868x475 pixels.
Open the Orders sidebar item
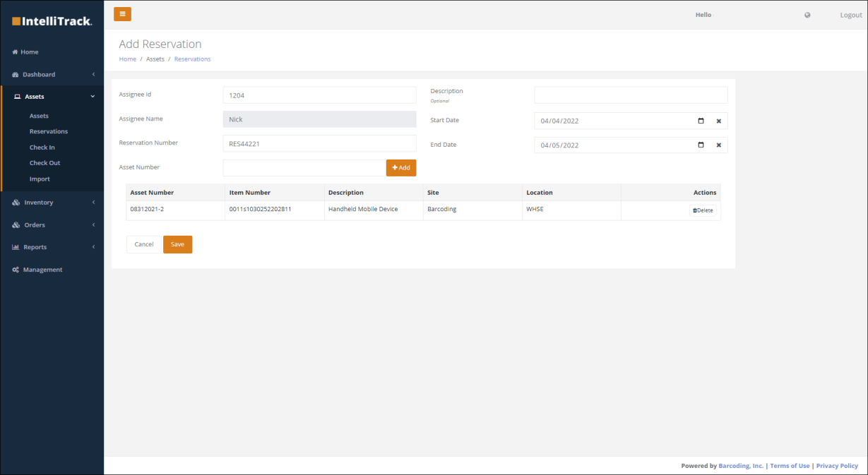(29, 225)
